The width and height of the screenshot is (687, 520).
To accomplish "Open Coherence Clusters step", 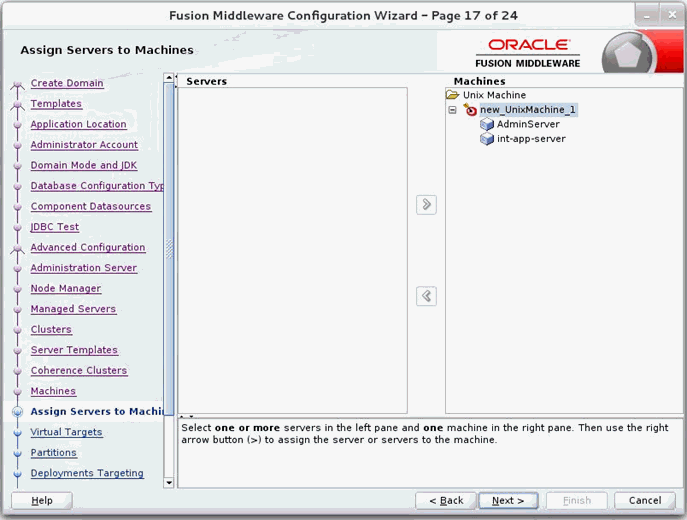I will point(79,371).
